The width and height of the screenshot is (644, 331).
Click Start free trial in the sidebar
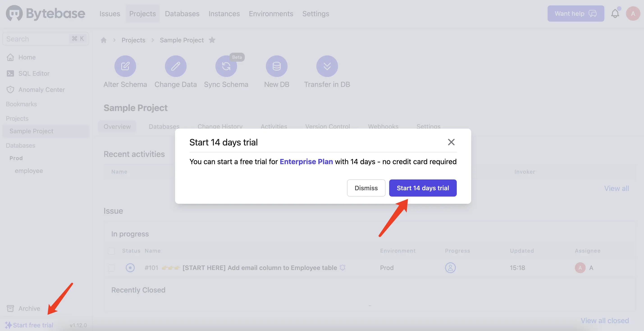pos(29,325)
